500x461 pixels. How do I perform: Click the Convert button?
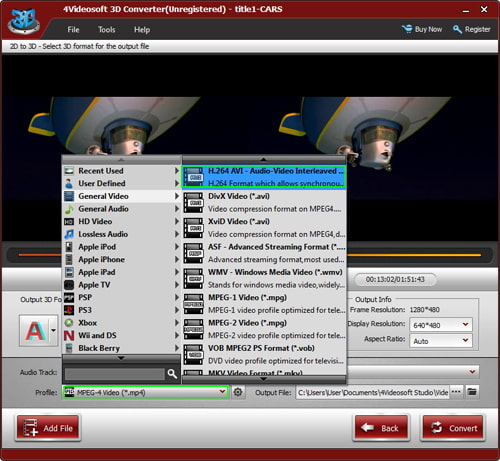pyautogui.click(x=454, y=428)
